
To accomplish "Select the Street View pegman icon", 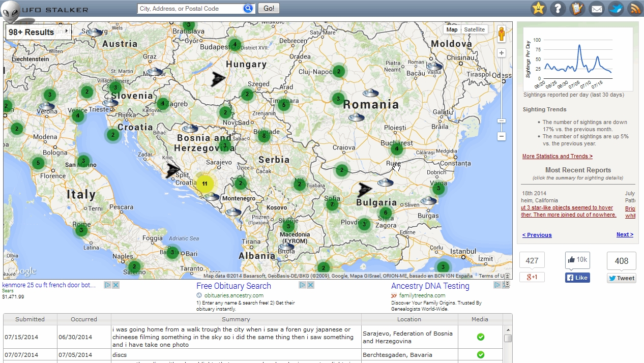I will [x=501, y=34].
